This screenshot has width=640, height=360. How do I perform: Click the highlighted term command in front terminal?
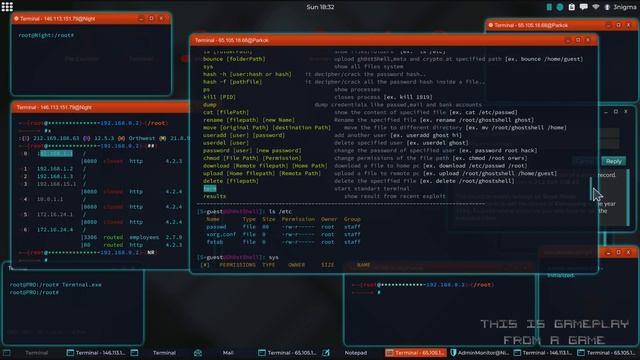(x=210, y=189)
